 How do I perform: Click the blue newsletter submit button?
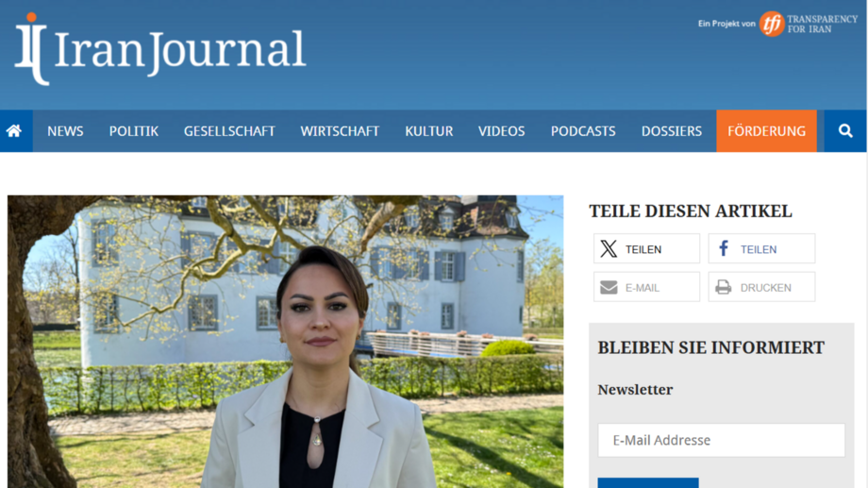coord(648,483)
